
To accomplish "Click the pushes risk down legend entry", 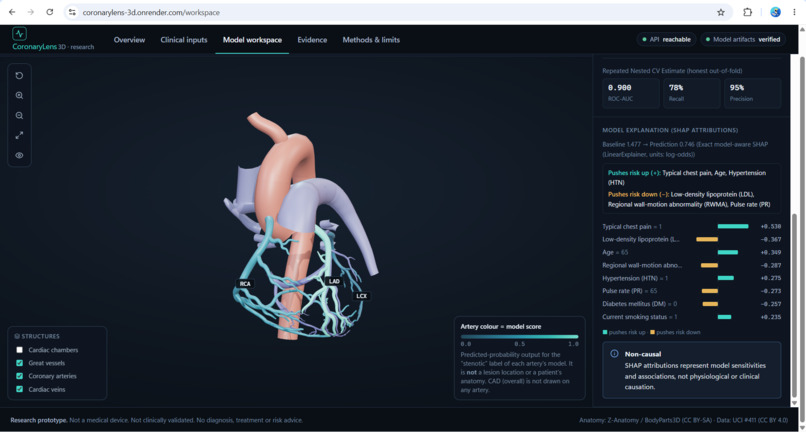I will [675, 332].
